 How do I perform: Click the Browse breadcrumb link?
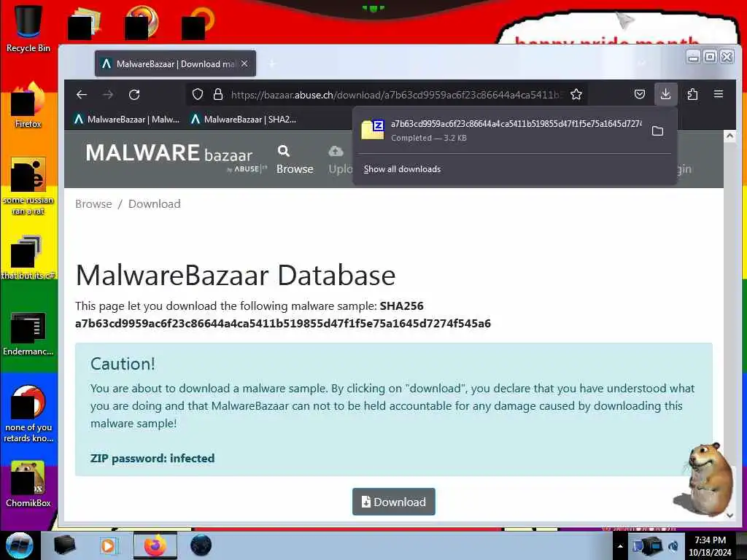click(x=93, y=204)
